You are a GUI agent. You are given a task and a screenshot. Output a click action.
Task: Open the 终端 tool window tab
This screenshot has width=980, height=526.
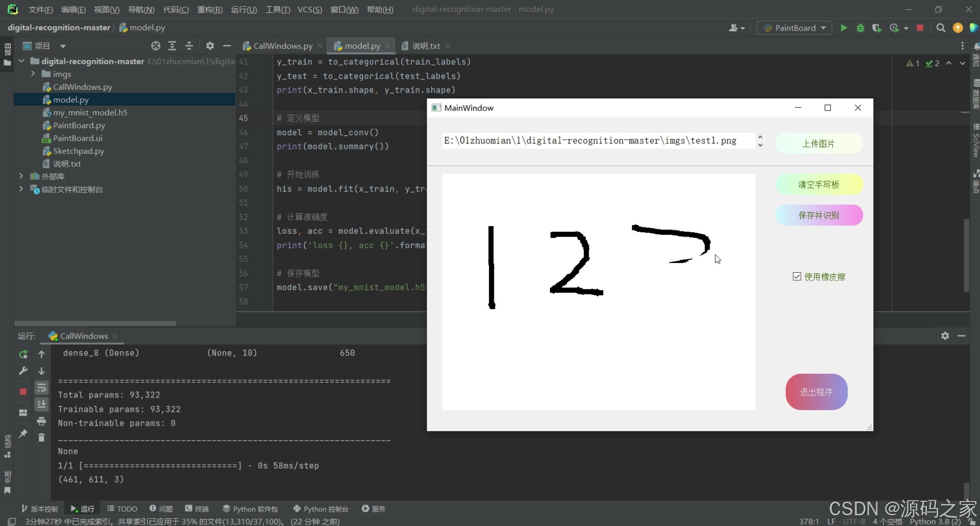[x=197, y=508]
